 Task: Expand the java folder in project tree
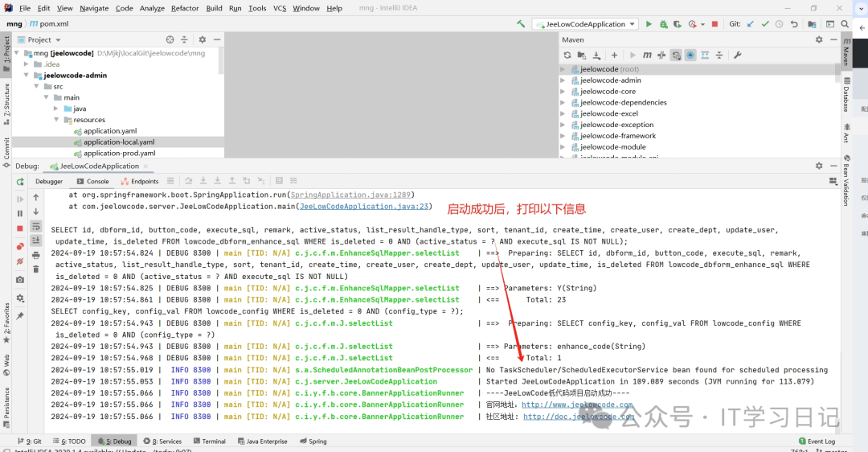click(56, 109)
